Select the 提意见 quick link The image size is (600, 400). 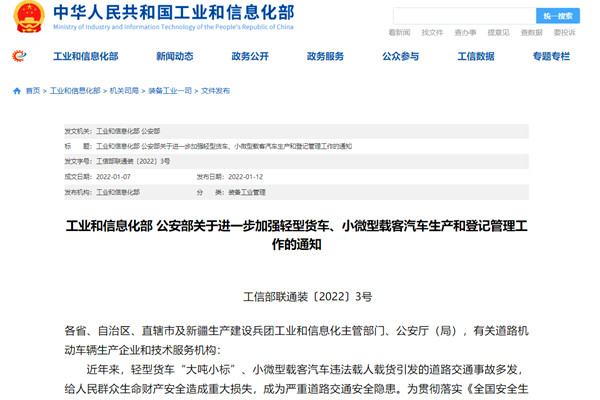(498, 33)
